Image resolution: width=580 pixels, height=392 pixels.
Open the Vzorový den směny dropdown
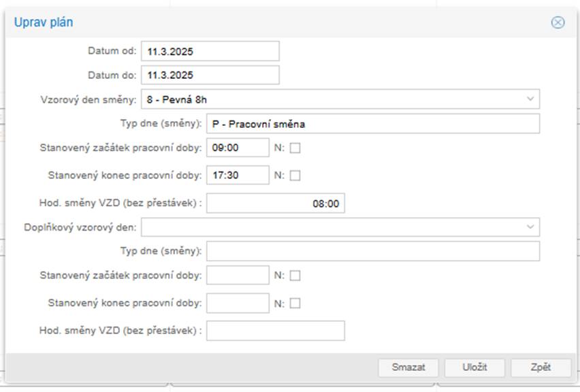click(x=340, y=99)
